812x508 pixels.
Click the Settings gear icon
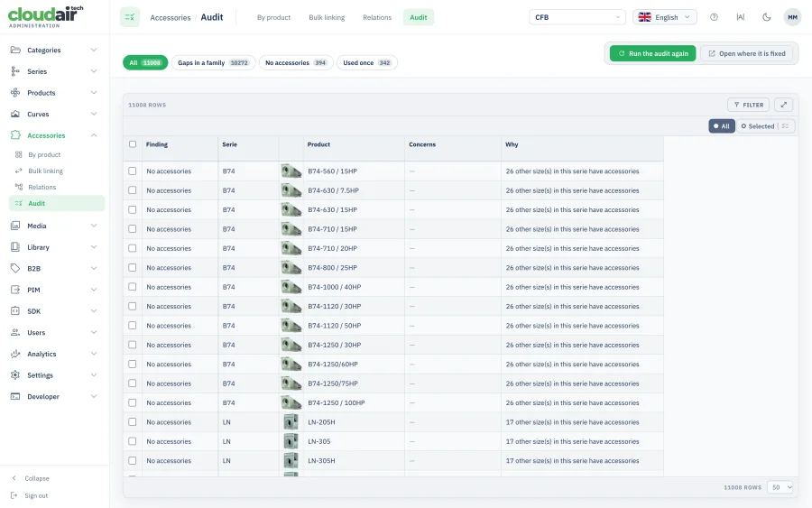15,375
